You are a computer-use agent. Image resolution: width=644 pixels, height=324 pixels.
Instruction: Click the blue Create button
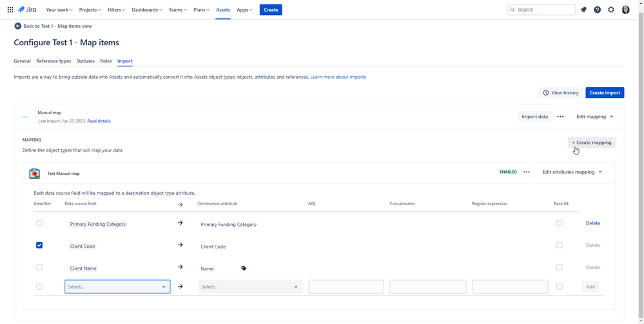[x=271, y=10]
